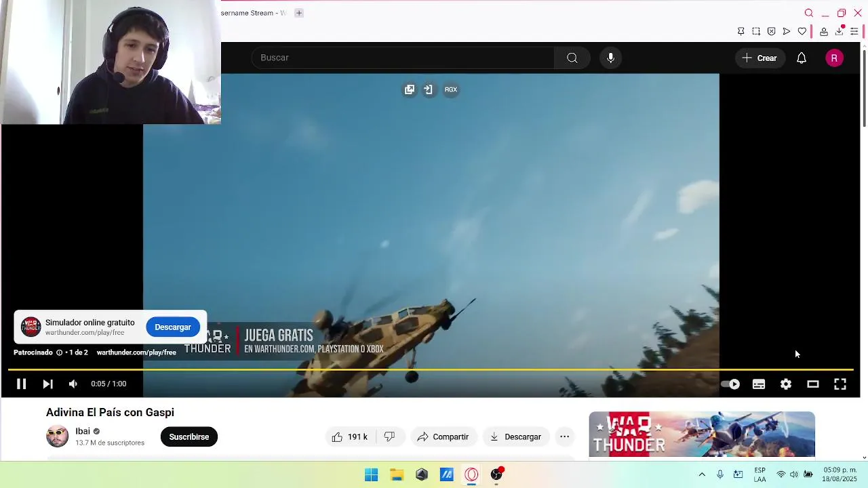The image size is (868, 488).
Task: Click the Opera pinboard pin icon
Action: pos(741,31)
